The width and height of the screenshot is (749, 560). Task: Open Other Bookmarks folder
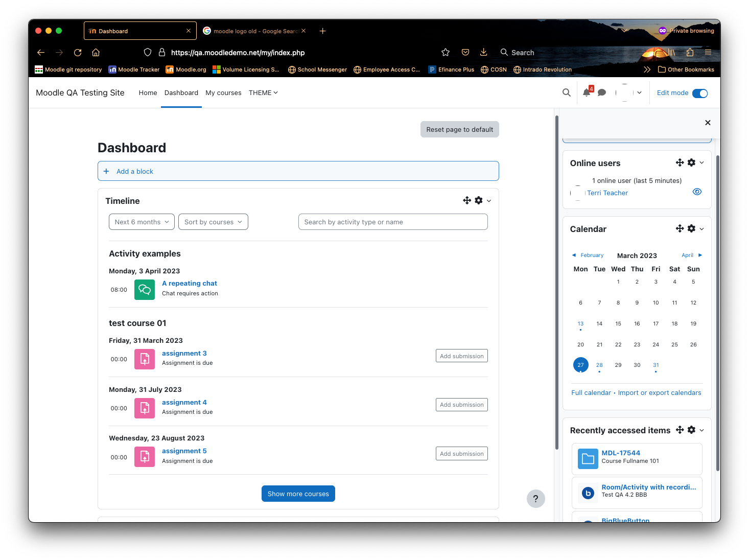(686, 69)
